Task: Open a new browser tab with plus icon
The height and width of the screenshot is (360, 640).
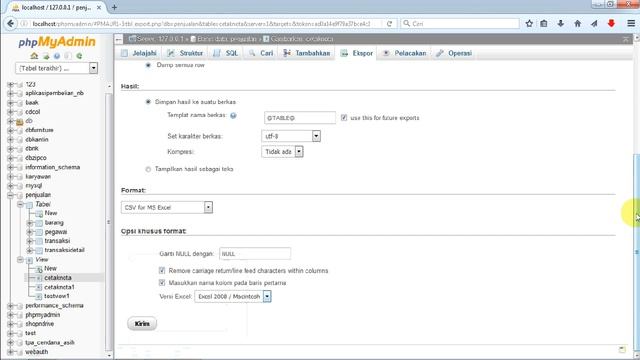Action: [x=114, y=7]
